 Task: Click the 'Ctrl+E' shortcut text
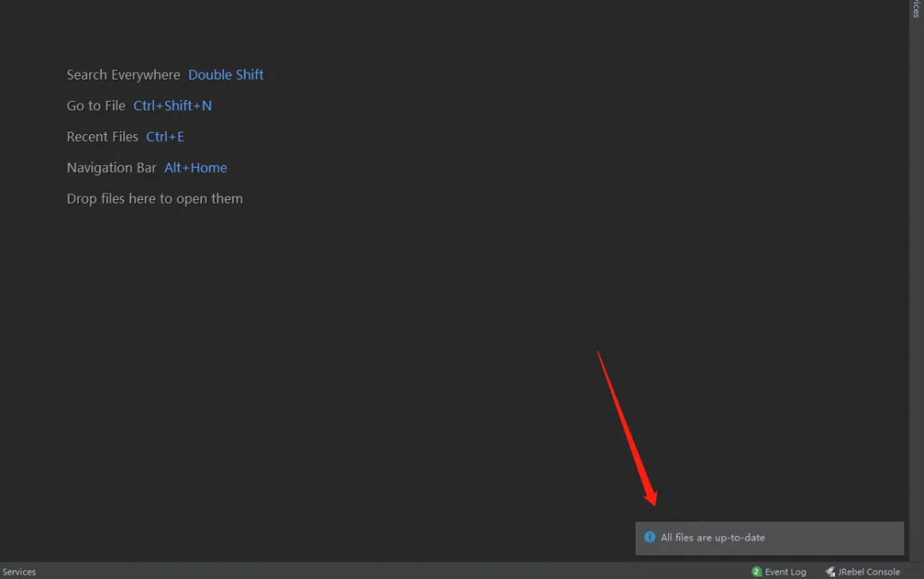165,137
